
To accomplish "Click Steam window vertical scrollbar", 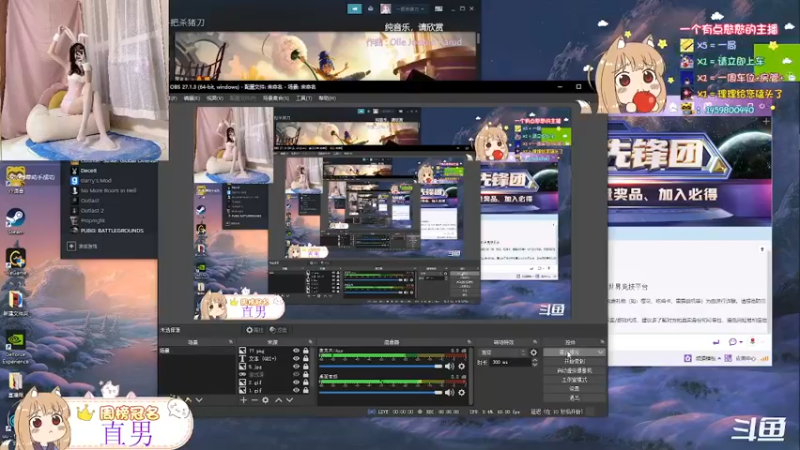I will (478, 38).
